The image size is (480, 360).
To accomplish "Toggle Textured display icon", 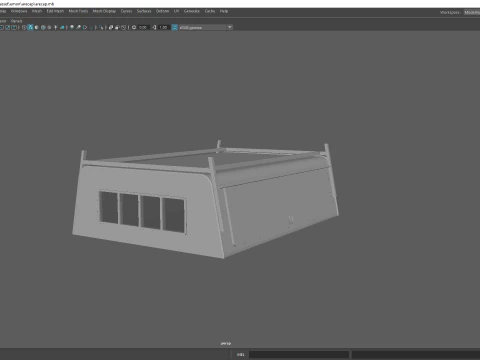I will click(x=49, y=27).
